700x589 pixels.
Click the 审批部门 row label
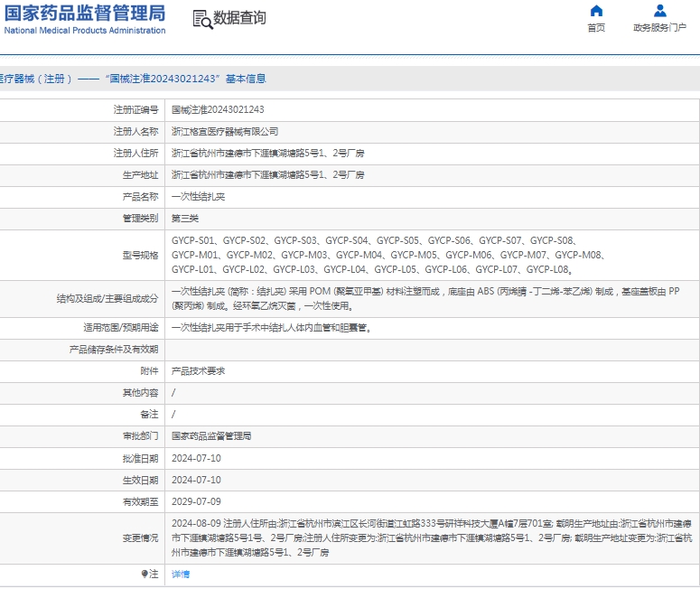[140, 435]
